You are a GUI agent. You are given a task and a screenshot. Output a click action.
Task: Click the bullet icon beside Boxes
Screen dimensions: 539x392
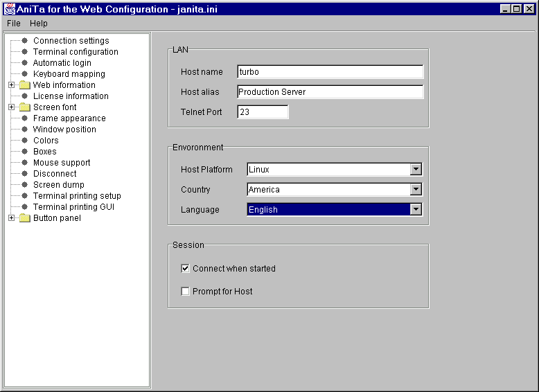[x=25, y=152]
